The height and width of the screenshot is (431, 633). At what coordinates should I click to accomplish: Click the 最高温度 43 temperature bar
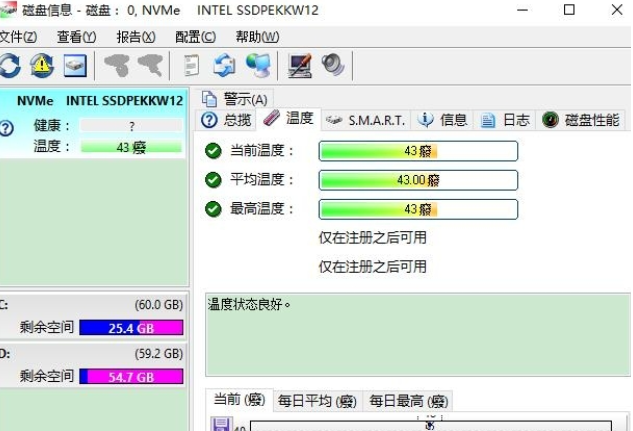tap(418, 209)
